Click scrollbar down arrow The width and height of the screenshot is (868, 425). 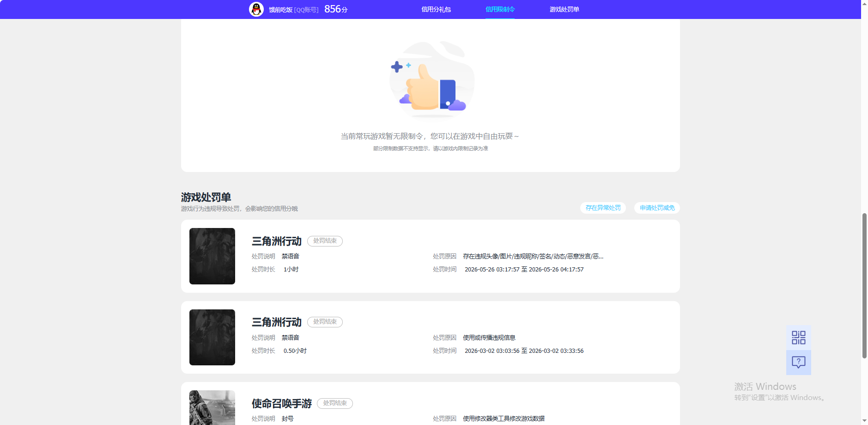[864, 421]
